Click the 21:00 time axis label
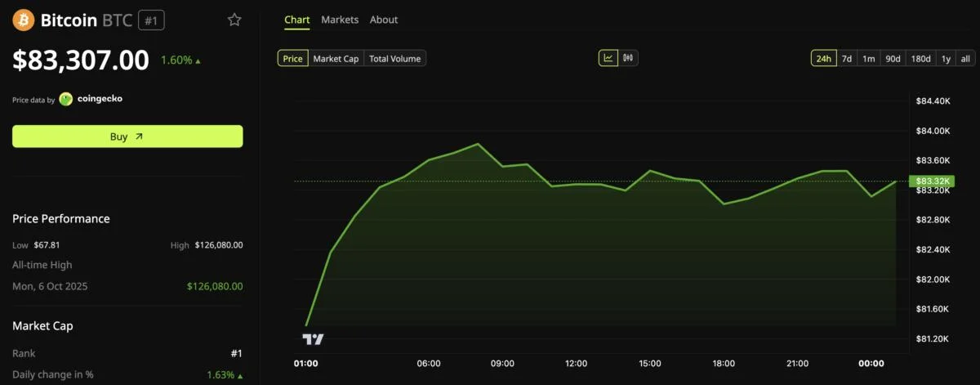Image resolution: width=980 pixels, height=385 pixels. pos(797,364)
